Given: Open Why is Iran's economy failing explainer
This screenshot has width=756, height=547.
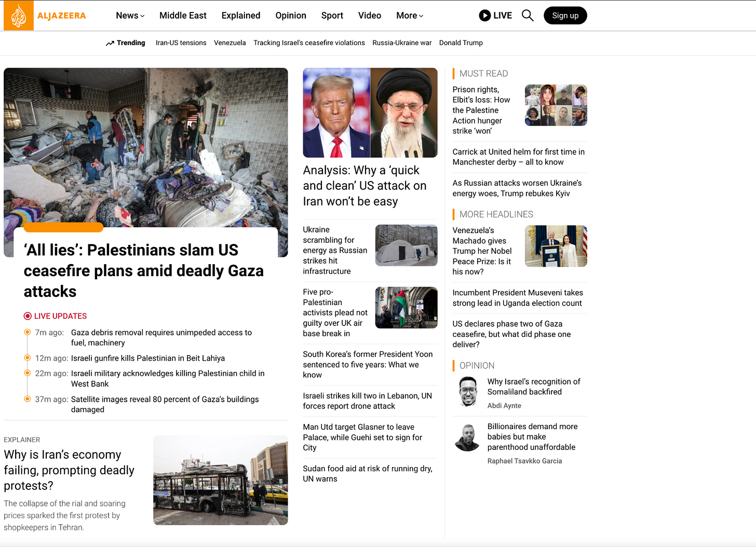Looking at the screenshot, I should tap(69, 470).
